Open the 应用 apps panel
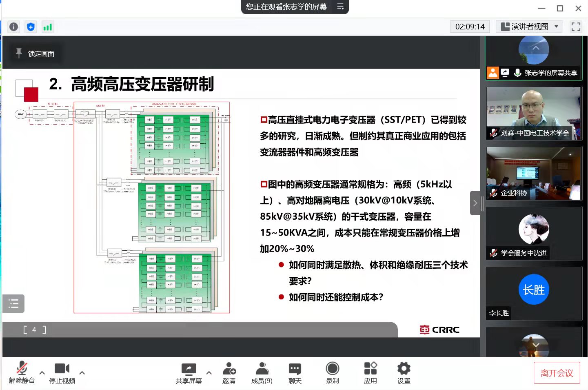Screen dimensions: 588x390 tap(370, 373)
